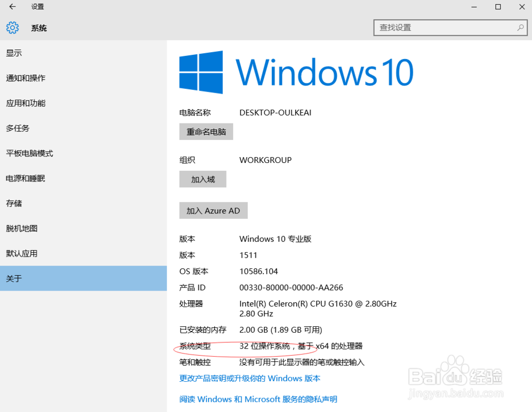Click the 加入域 button
This screenshot has width=532, height=412.
(x=203, y=179)
